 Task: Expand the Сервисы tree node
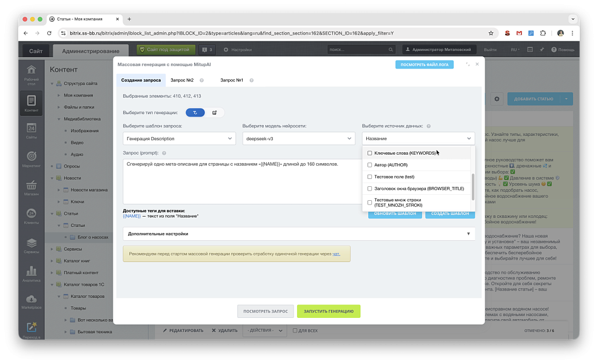[x=52, y=249]
